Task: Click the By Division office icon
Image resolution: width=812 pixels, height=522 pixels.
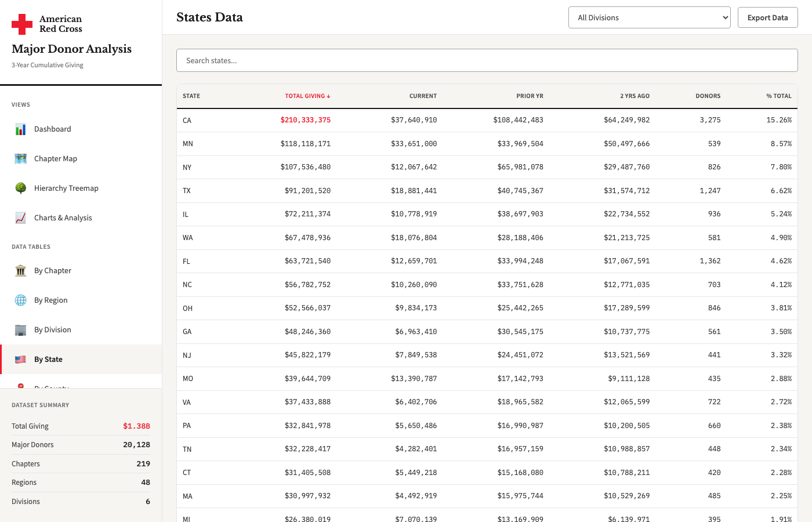Action: tap(20, 330)
